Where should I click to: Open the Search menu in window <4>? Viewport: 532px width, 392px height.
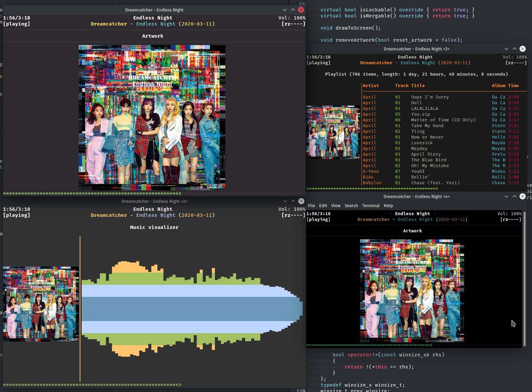click(351, 205)
